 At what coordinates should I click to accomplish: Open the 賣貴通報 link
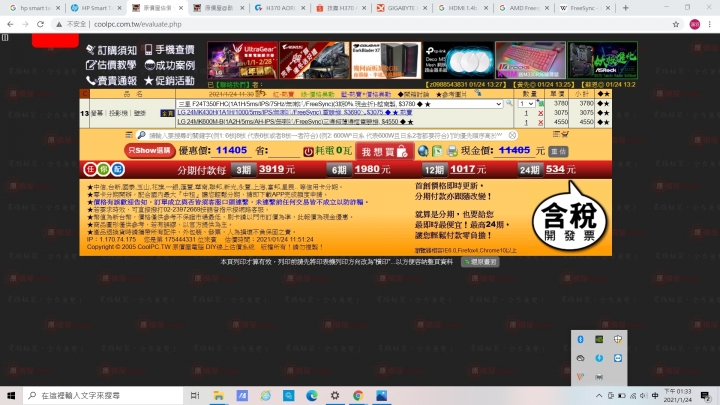coord(111,81)
